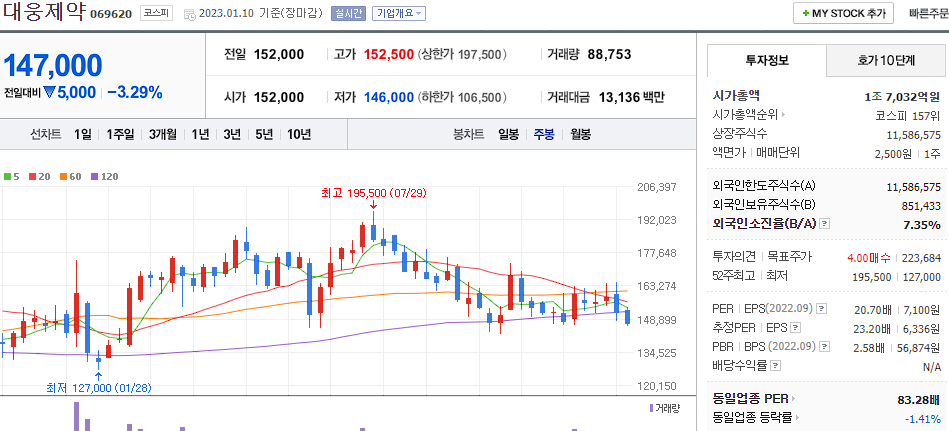Image resolution: width=949 pixels, height=431 pixels.
Task: Click the 동일업종 등락률 value -1.41%
Action: 923,418
